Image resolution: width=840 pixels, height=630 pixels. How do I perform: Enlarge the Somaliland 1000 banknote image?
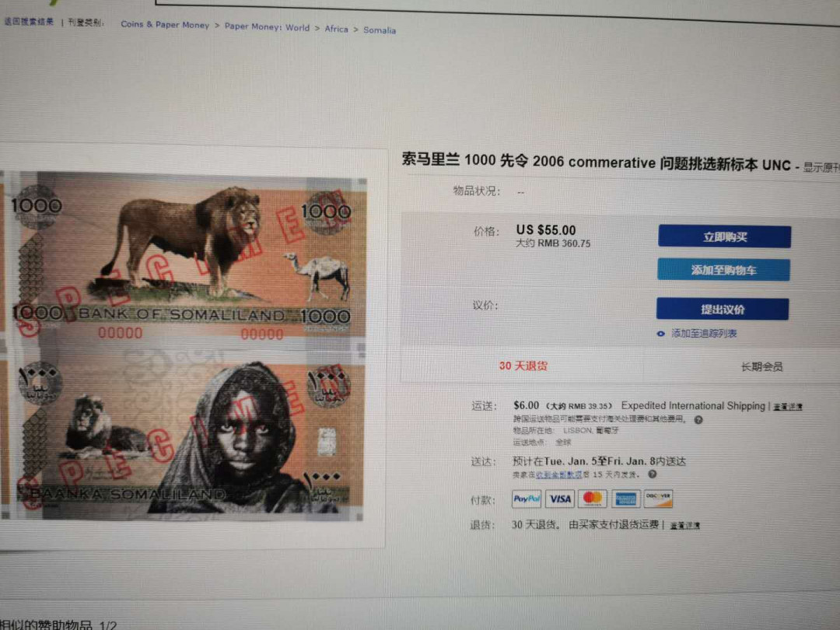point(185,345)
